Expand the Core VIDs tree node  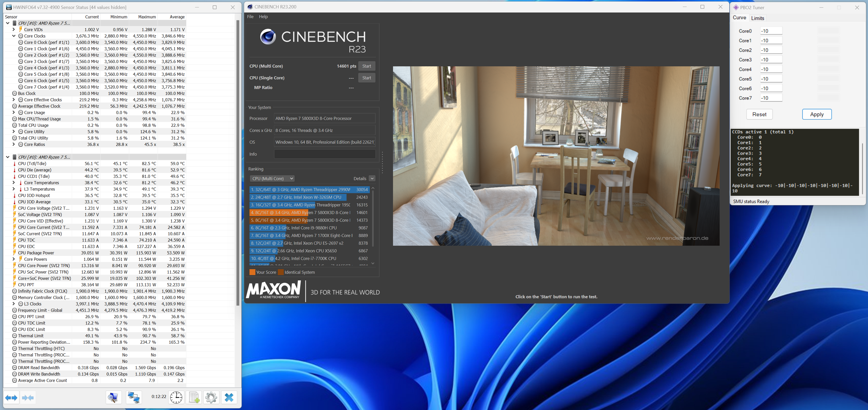pos(14,30)
